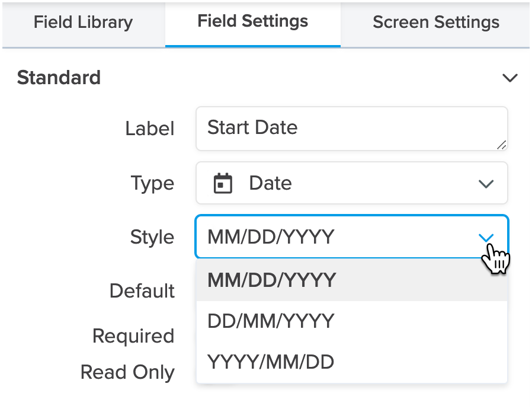Switch to the Field Library tab
The width and height of the screenshot is (532, 409).
coord(84,24)
